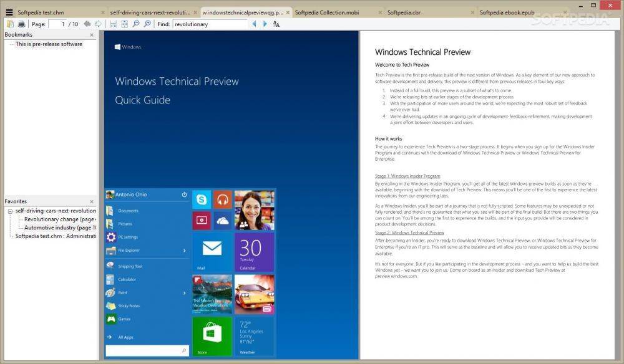The width and height of the screenshot is (624, 364).
Task: Close the self-driving-cars tab
Action: tap(195, 12)
